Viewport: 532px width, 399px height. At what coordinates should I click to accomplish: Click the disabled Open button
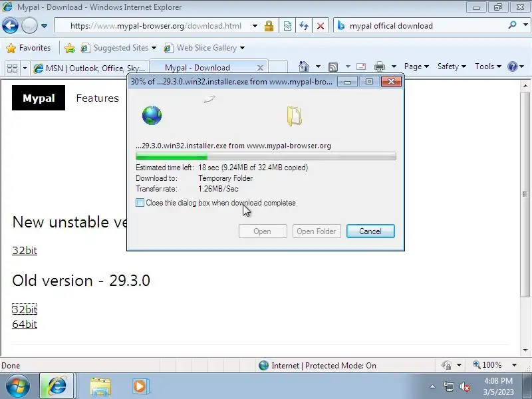pos(263,231)
